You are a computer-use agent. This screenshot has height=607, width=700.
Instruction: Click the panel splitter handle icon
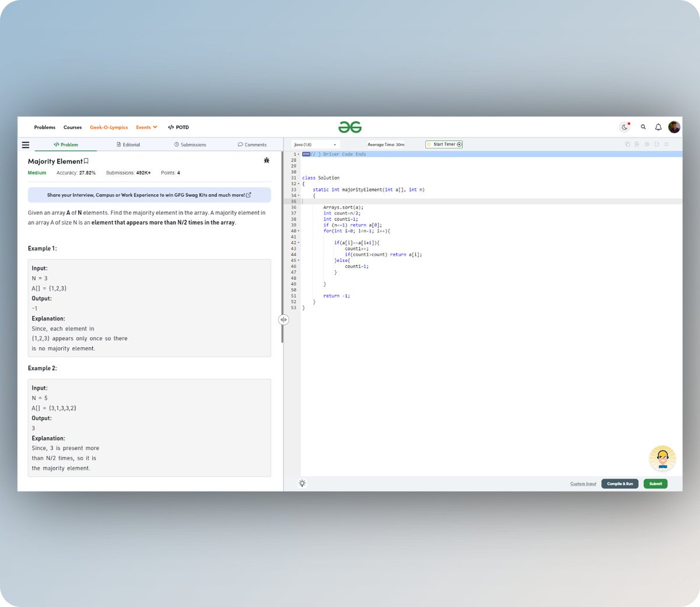283,319
